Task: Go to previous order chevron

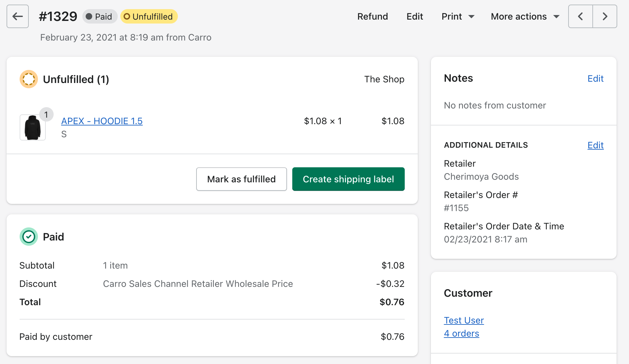Action: 581,16
